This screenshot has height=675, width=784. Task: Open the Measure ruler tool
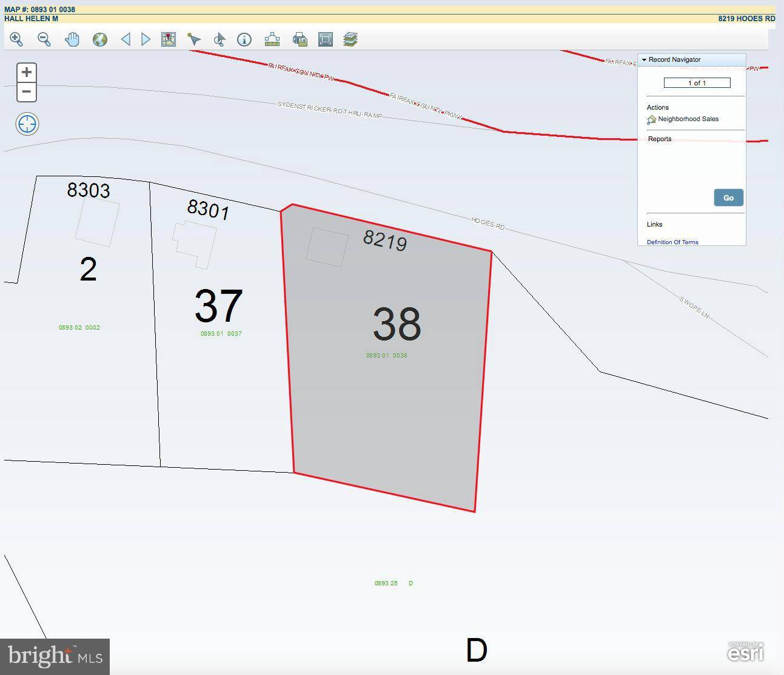coord(272,39)
